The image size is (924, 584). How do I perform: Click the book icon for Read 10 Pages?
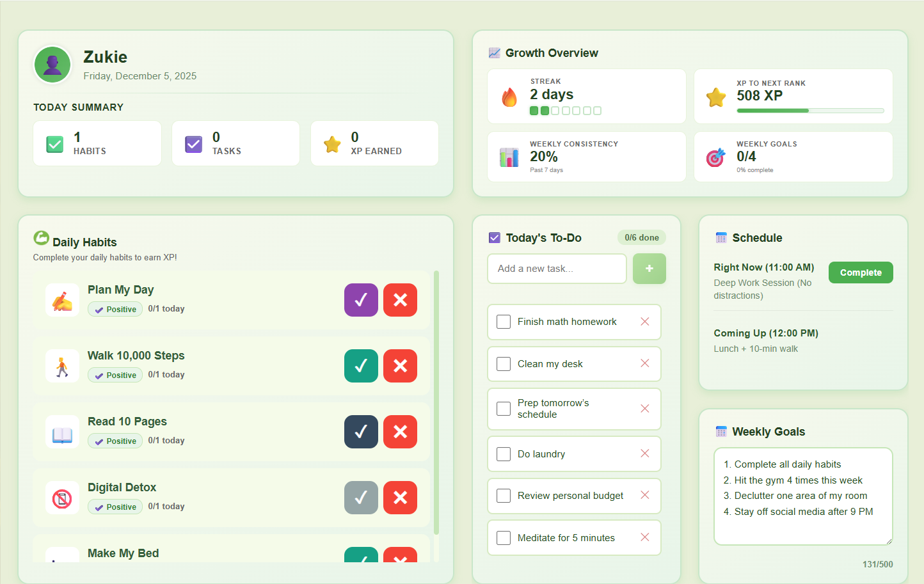[62, 431]
